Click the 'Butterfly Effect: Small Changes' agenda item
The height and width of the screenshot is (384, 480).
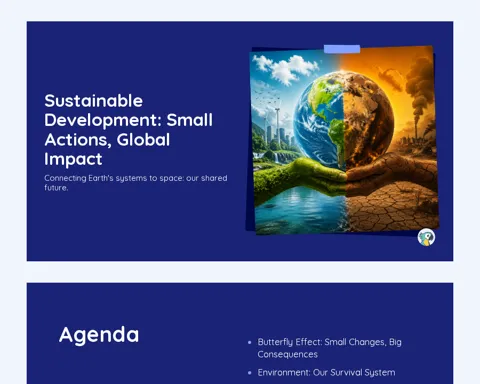coord(329,348)
